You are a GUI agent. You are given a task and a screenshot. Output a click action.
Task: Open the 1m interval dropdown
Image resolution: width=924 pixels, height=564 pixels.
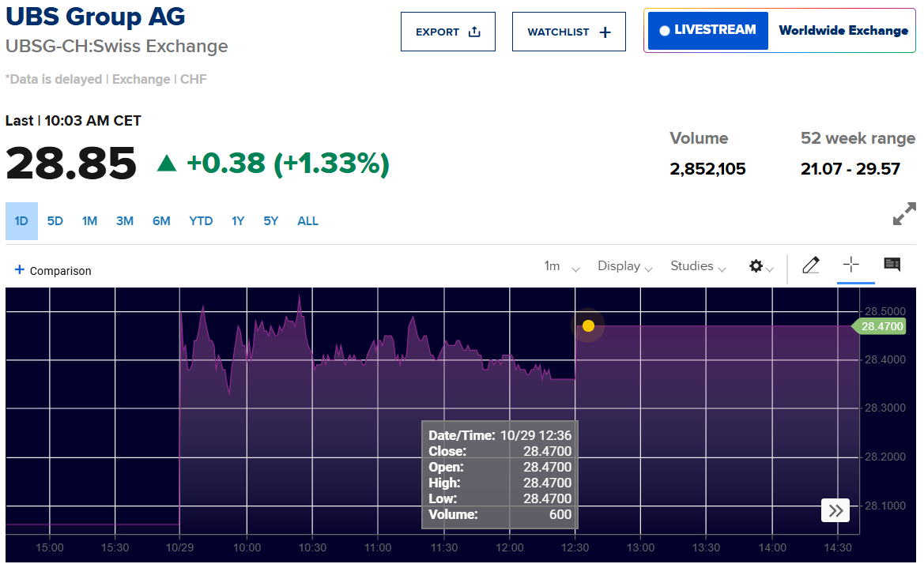click(x=561, y=267)
